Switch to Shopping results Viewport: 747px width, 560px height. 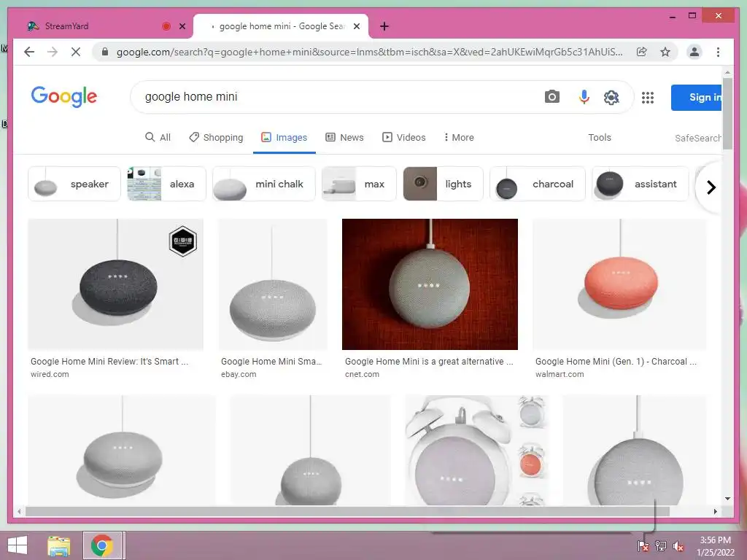point(216,138)
